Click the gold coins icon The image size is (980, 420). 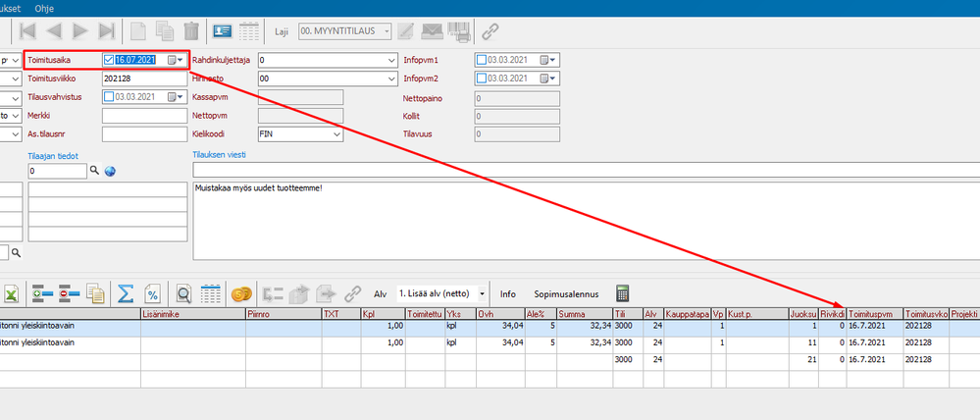pos(240,292)
